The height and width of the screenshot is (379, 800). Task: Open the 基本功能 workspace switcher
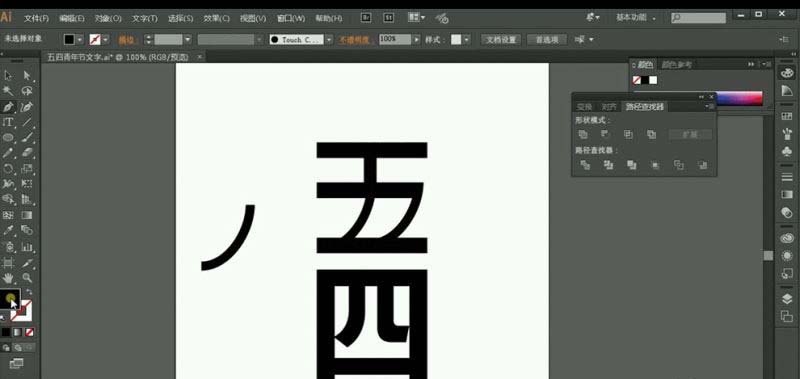coord(636,17)
